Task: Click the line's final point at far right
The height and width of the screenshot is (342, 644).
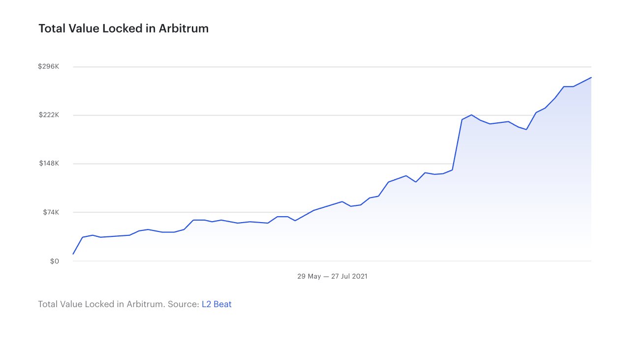Action: [591, 78]
